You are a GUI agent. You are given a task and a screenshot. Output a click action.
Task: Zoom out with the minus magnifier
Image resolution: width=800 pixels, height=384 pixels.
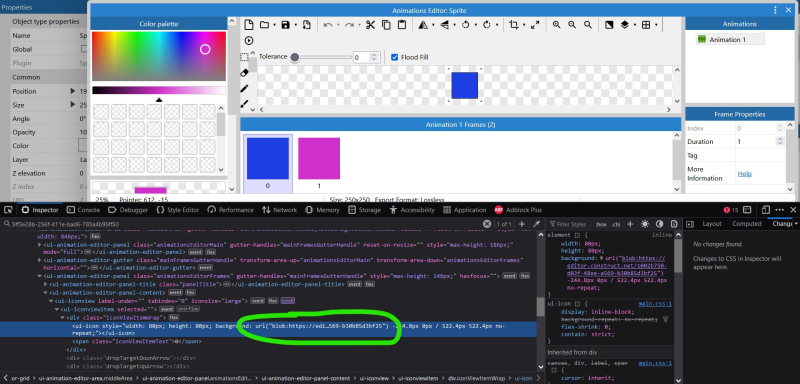572,25
